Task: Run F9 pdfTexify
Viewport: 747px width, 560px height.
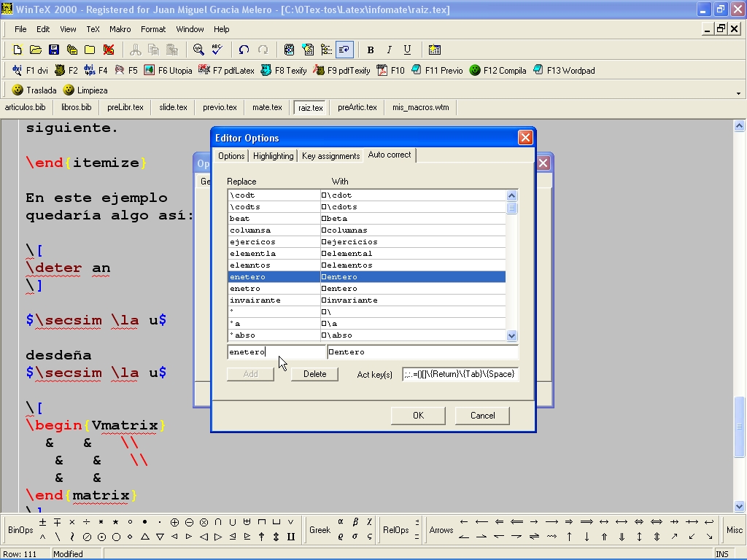Action: click(x=341, y=71)
